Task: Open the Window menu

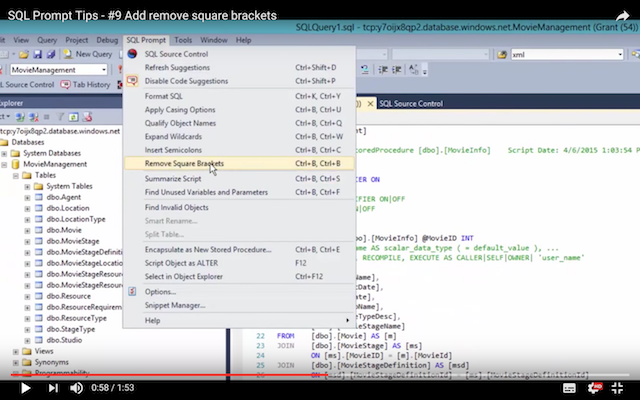Action: [x=214, y=40]
